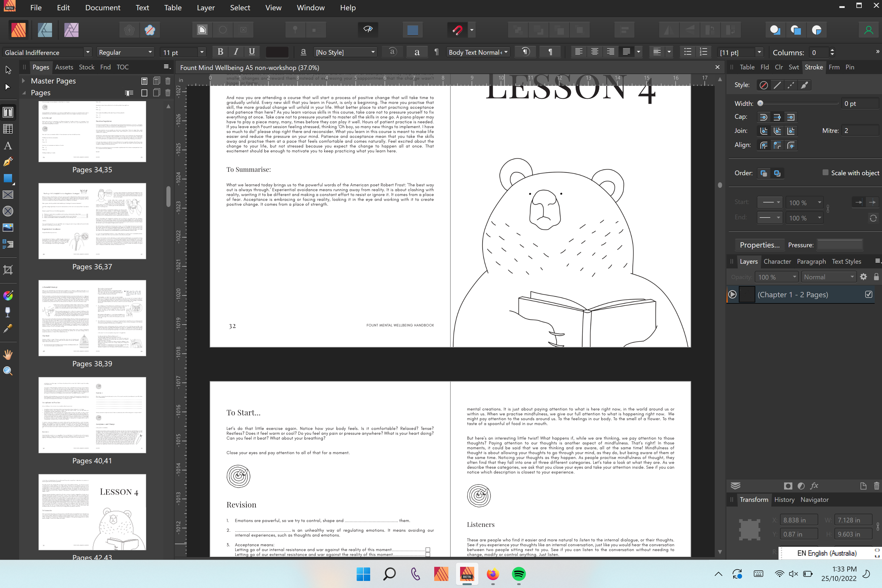Select the Artistic Text tool
This screenshot has width=882, height=588.
pos(8,146)
